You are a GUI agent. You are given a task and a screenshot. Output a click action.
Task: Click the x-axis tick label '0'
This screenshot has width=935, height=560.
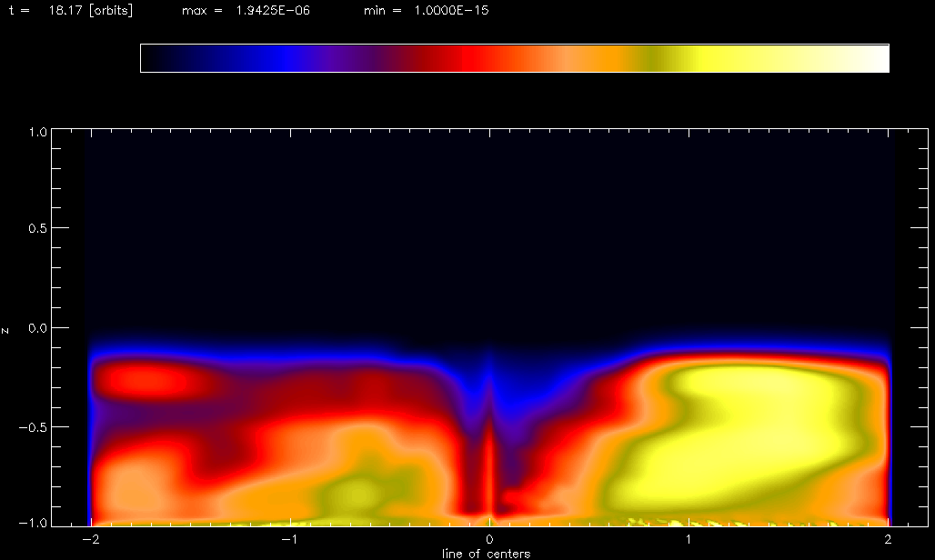pos(490,540)
